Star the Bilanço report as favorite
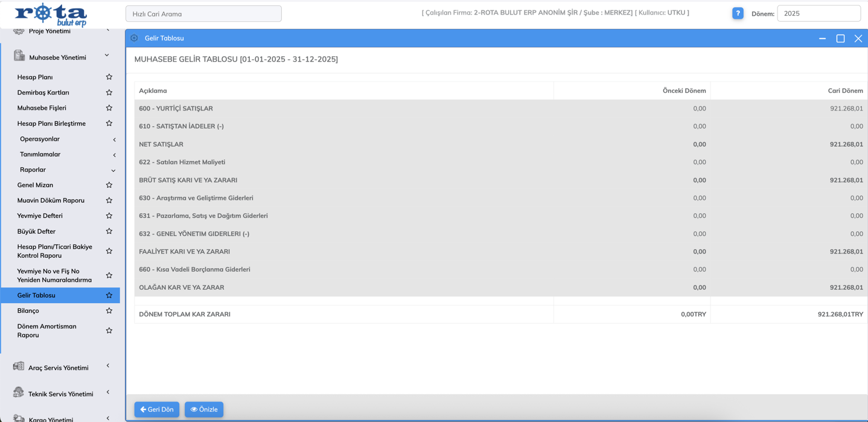Screen dimensions: 868x422 coord(109,311)
